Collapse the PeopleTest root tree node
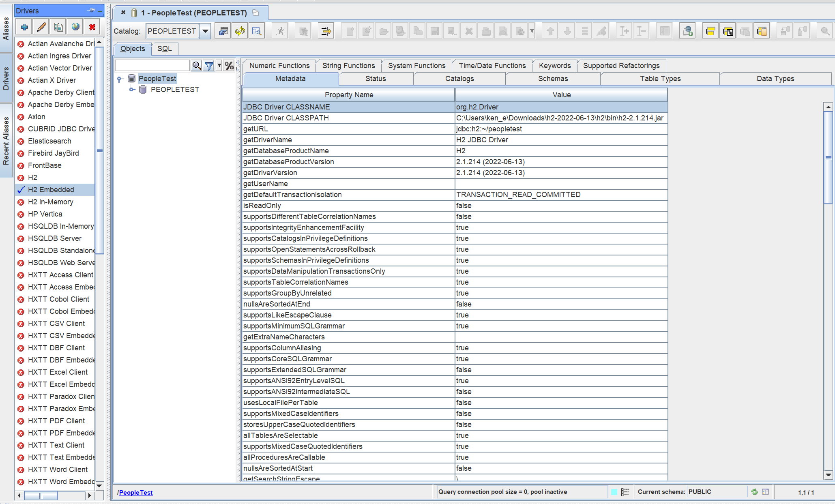 pos(119,79)
